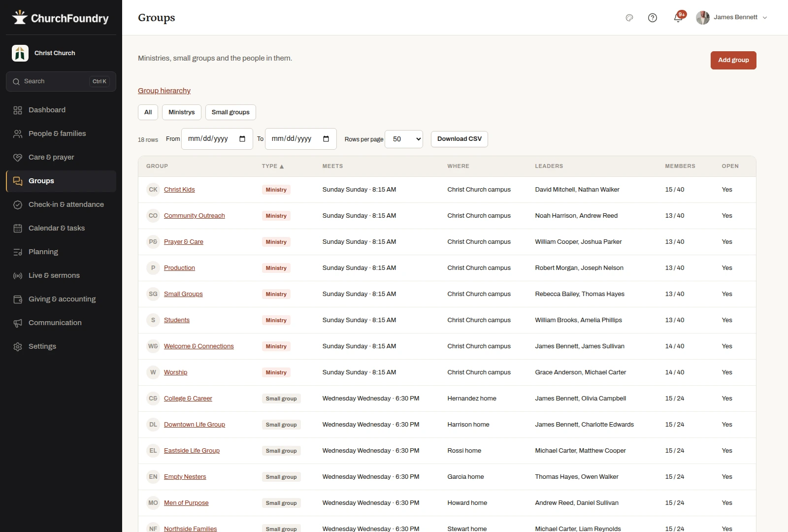Viewport: 788px width, 532px height.
Task: Click the Settings gear icon
Action: click(18, 347)
